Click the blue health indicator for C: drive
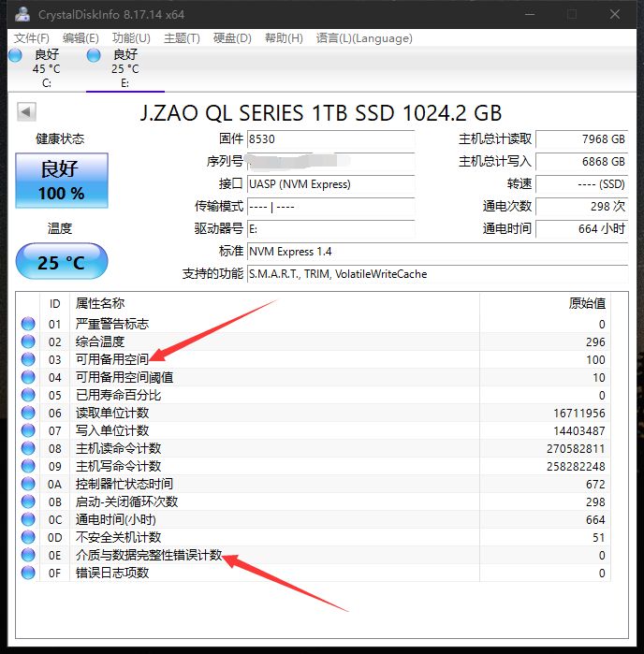The image size is (644, 654). (x=15, y=55)
